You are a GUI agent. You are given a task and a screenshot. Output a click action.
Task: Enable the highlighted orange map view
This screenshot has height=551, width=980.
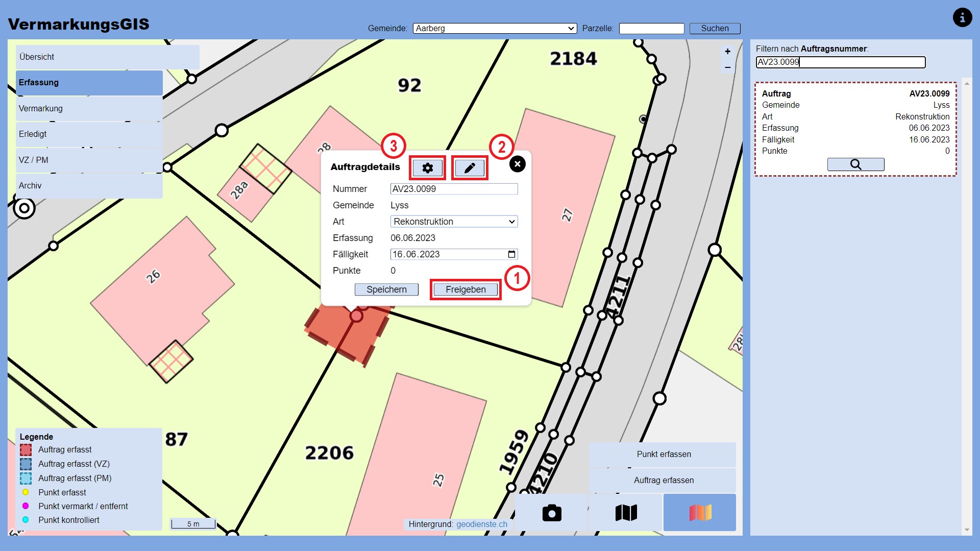coord(699,513)
